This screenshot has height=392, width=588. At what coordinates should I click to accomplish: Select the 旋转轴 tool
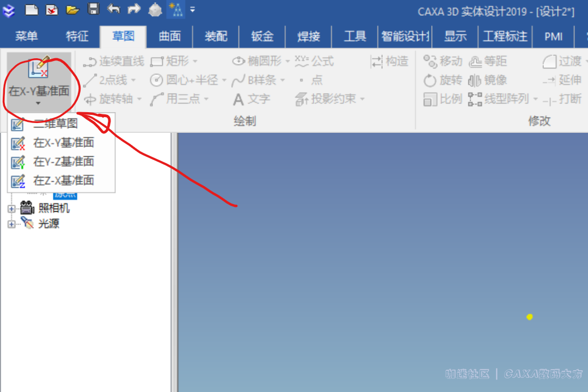point(109,99)
